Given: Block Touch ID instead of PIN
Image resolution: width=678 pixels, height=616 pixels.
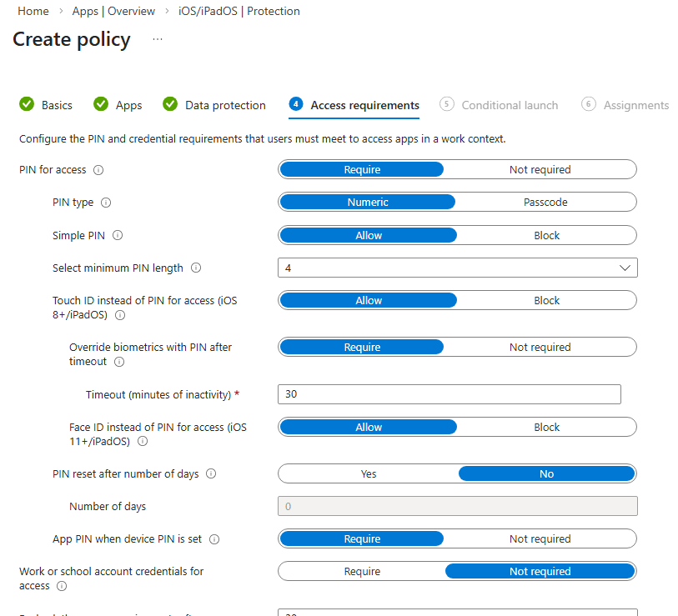Looking at the screenshot, I should tap(546, 301).
